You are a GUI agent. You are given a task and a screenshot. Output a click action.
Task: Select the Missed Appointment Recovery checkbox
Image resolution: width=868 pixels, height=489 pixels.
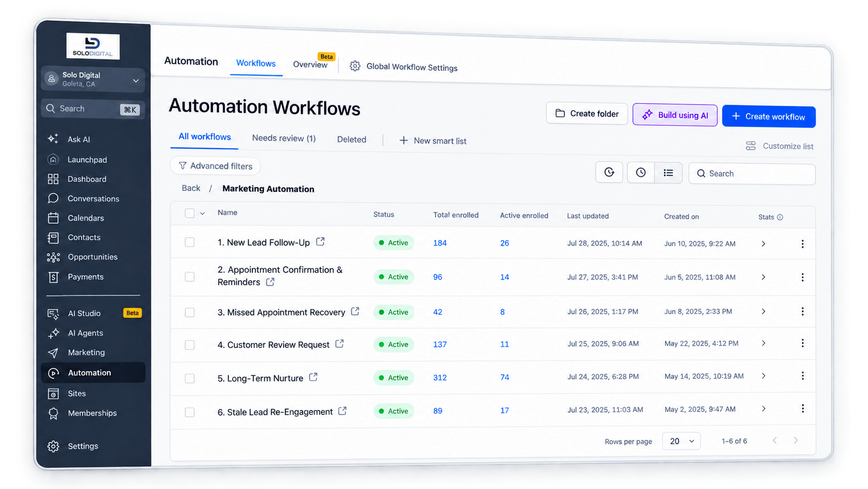(189, 312)
